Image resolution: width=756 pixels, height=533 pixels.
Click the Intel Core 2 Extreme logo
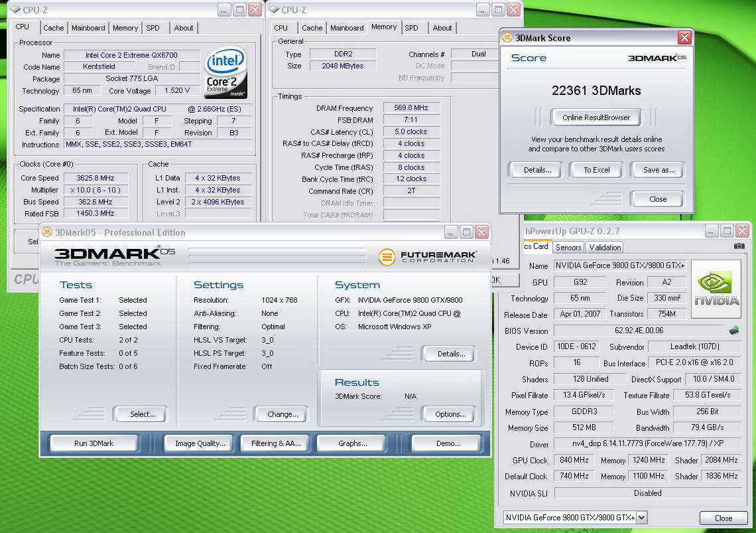pos(225,73)
